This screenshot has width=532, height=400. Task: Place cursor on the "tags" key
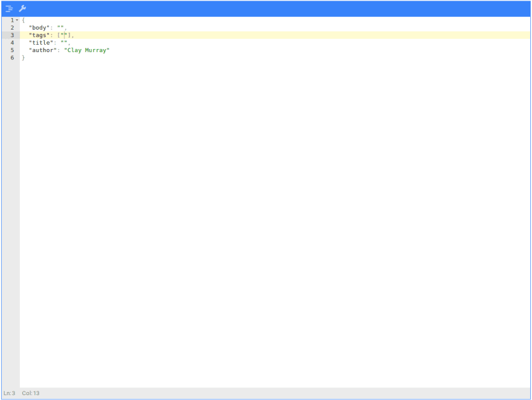pyautogui.click(x=39, y=35)
